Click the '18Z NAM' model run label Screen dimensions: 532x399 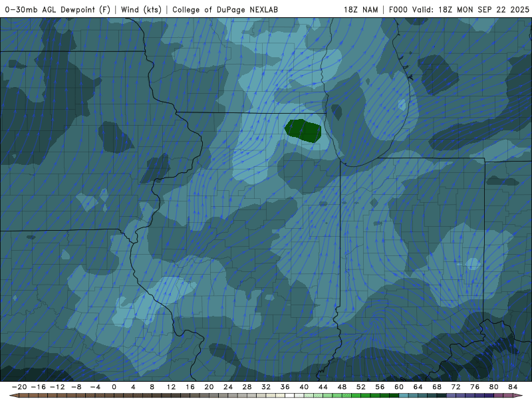(x=360, y=9)
